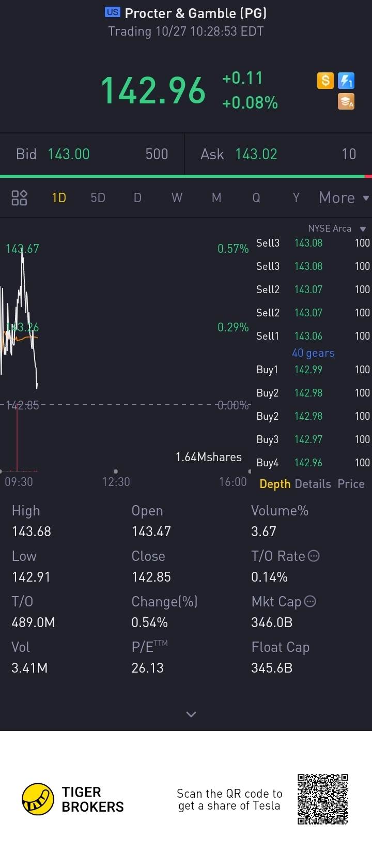
Task: Tap the 0.57% chart scale label
Action: pyautogui.click(x=233, y=249)
